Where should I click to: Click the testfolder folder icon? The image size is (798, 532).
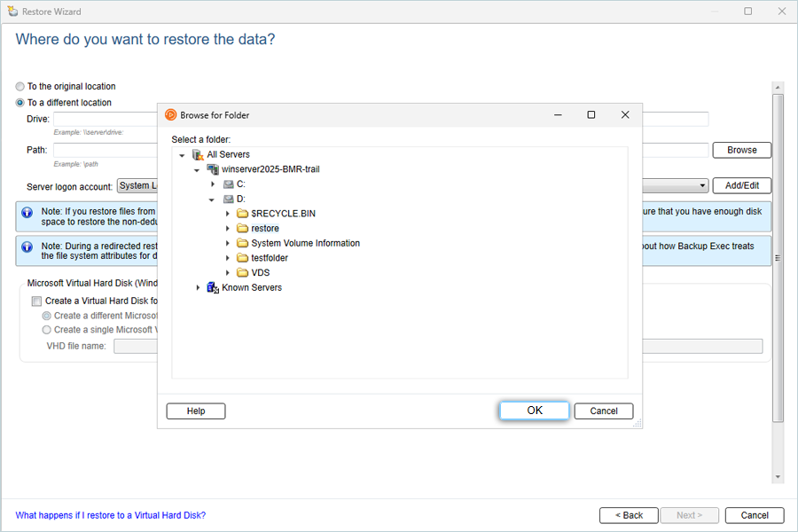242,258
